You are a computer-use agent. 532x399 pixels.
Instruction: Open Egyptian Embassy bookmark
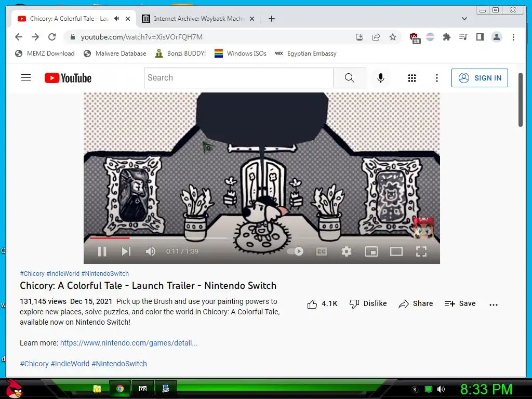(x=305, y=54)
